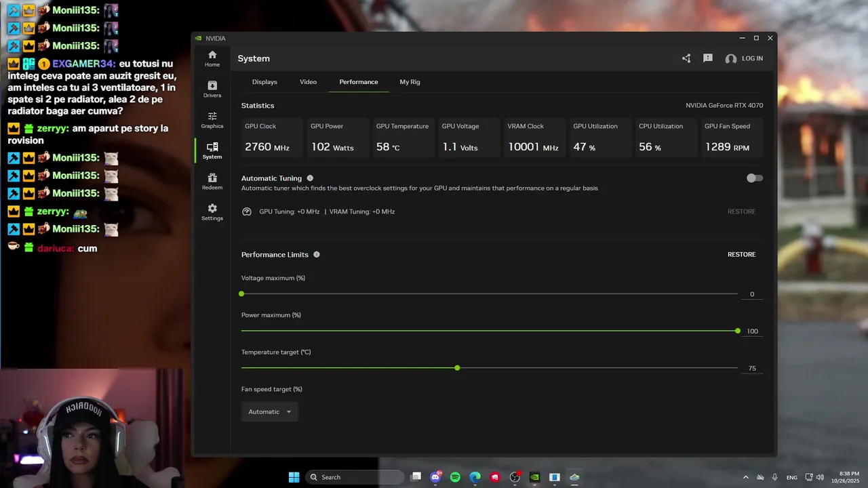Viewport: 868px width, 488px height.
Task: Open the volume control in system tray
Action: point(820,478)
